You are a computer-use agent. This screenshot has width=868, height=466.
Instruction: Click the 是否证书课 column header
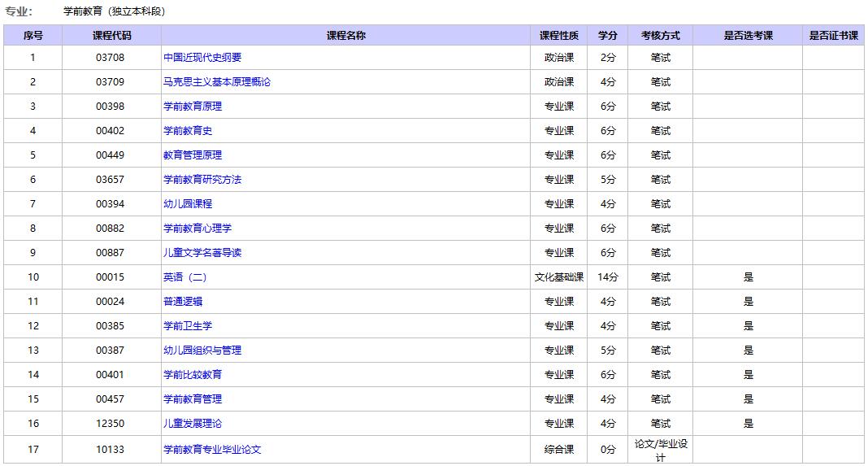pos(834,36)
